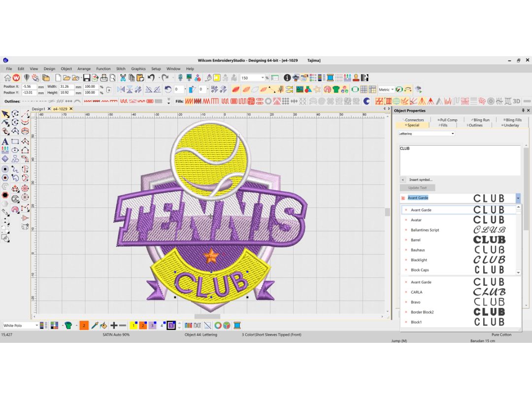Close the e4-1029 design tab
This screenshot has width=532, height=399.
[x=71, y=109]
